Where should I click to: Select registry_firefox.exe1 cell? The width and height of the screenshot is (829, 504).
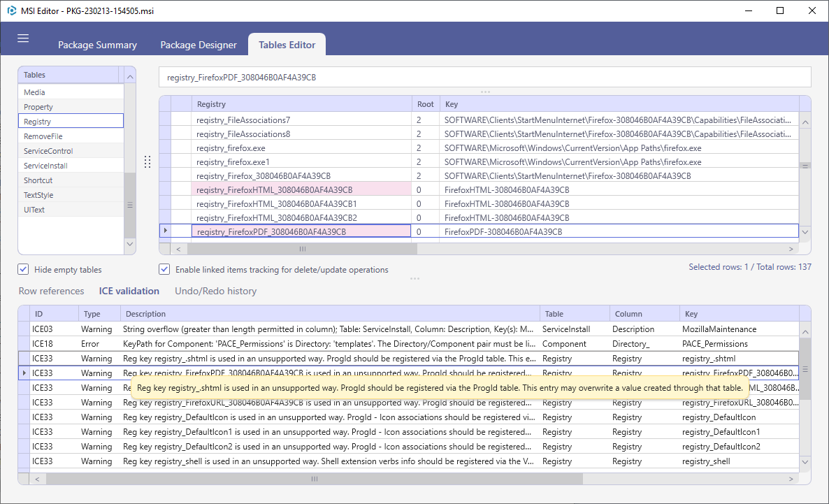301,162
